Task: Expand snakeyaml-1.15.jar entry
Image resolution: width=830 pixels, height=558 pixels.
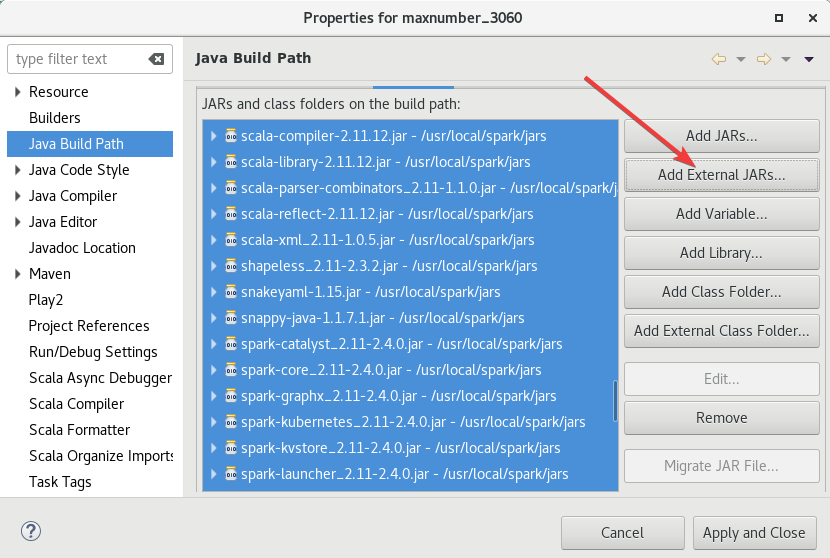Action: (x=213, y=291)
